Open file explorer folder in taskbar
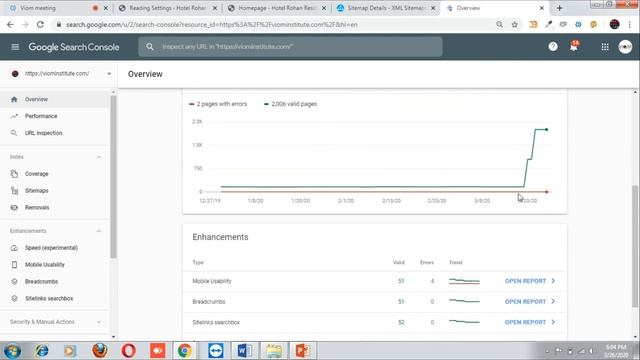This screenshot has width=640, height=360. 273,351
